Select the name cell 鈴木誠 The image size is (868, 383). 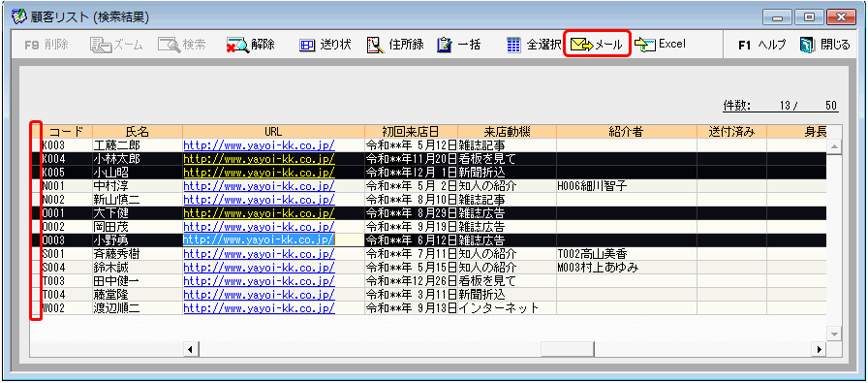(x=138, y=268)
